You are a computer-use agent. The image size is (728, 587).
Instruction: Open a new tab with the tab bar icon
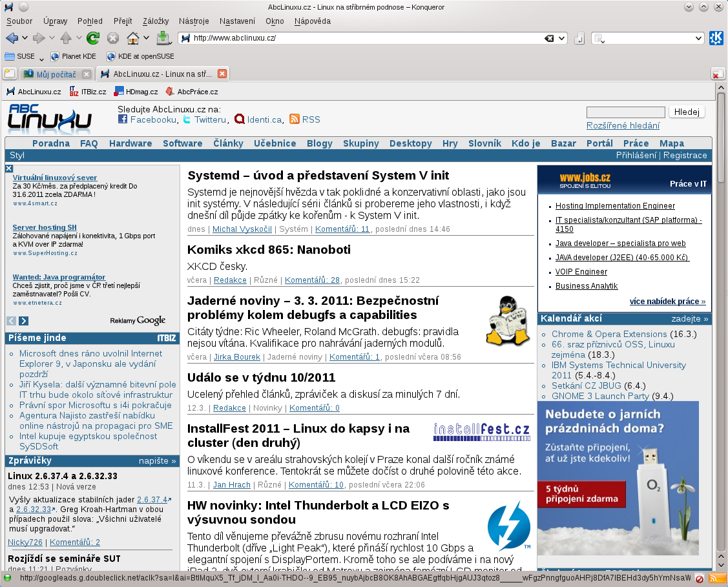tap(10, 74)
